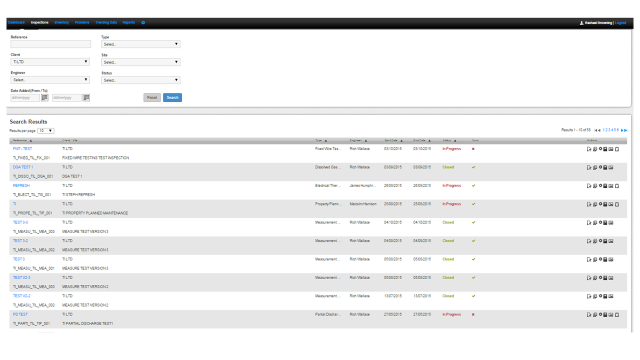Open the Reports tab
The image size is (640, 360).
point(129,22)
